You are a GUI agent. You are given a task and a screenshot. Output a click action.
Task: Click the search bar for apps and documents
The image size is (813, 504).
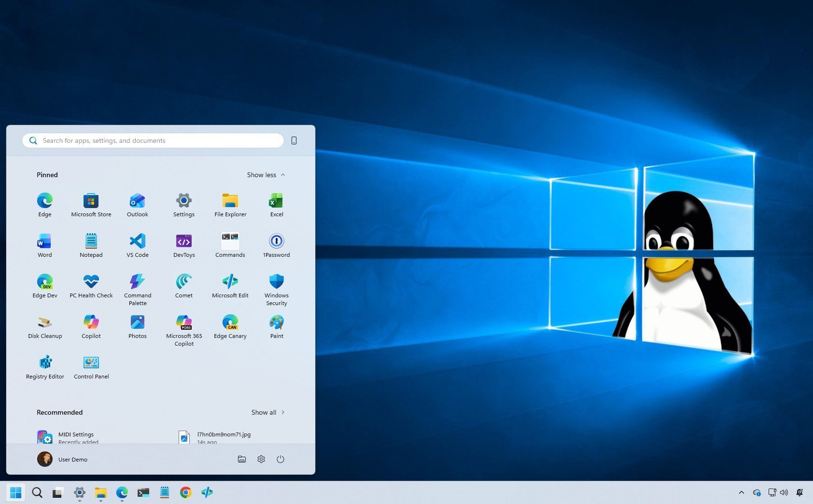tap(153, 140)
